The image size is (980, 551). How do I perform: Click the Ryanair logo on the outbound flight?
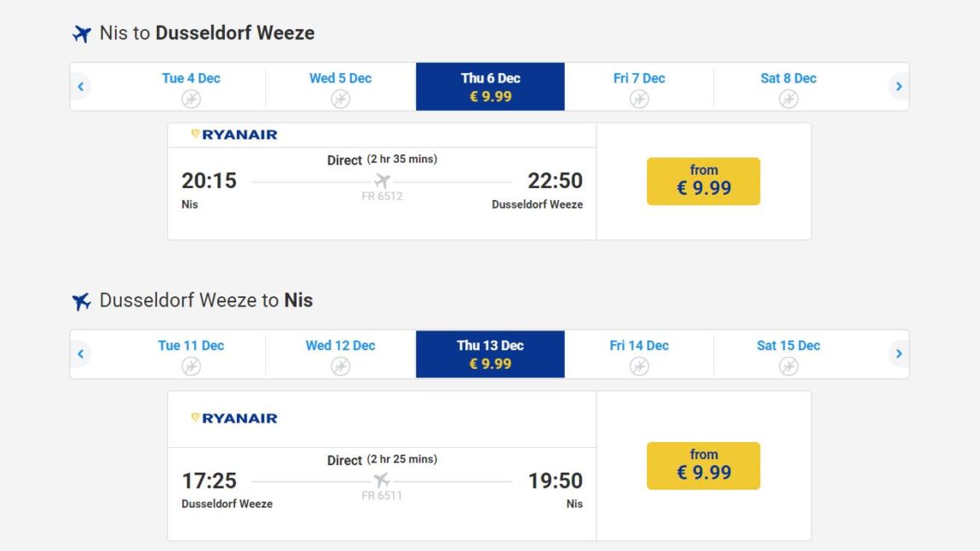(234, 135)
